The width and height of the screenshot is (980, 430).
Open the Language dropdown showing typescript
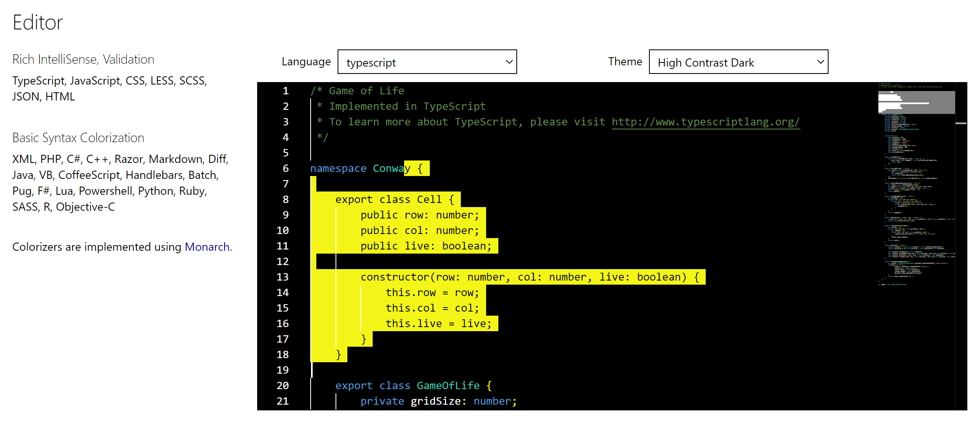427,62
